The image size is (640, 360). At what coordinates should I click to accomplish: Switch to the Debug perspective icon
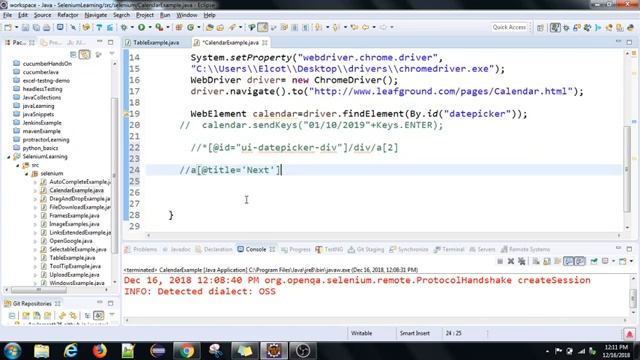tap(566, 28)
